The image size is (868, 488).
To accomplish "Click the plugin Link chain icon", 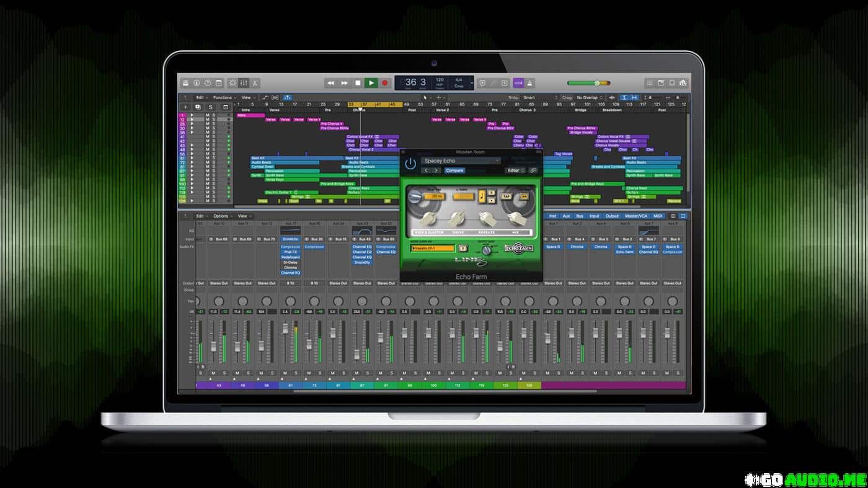I will pos(533,171).
